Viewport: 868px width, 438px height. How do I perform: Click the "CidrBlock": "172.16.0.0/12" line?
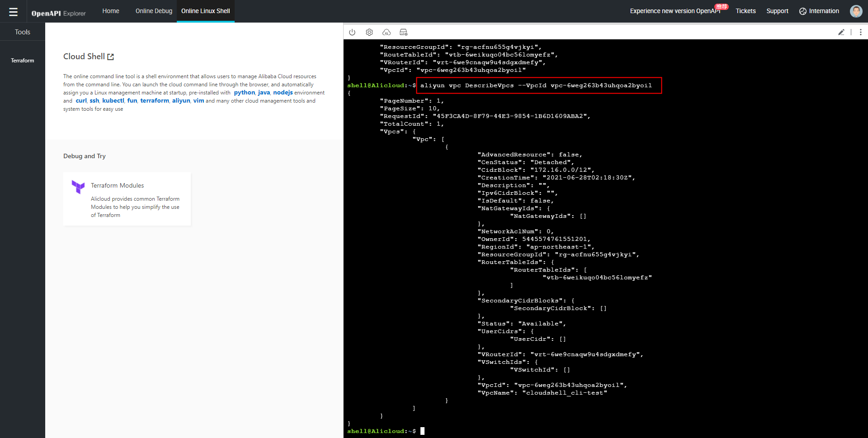(536, 170)
